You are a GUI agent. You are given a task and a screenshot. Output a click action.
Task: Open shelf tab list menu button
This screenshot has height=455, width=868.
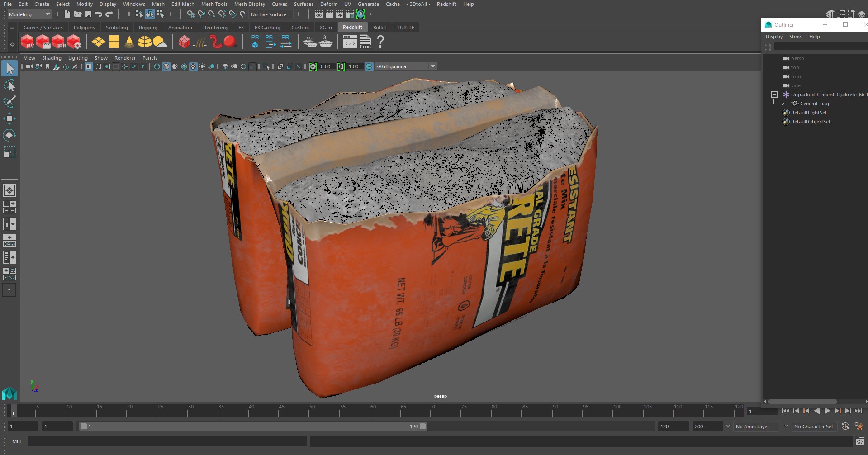(12, 28)
